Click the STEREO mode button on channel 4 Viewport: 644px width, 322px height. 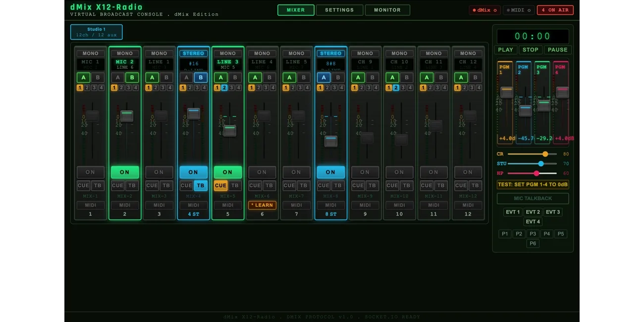193,54
